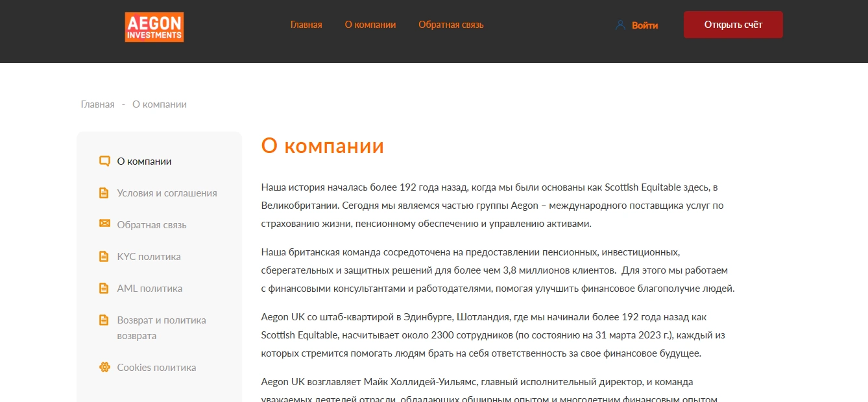868x402 pixels.
Task: Click the envelope icon next to Обратная связь
Action: pyautogui.click(x=104, y=224)
